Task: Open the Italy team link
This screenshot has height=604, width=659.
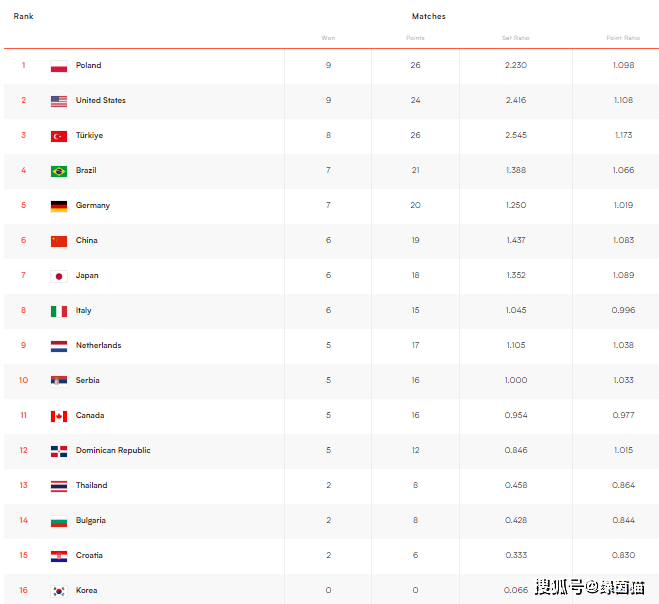Action: point(84,311)
